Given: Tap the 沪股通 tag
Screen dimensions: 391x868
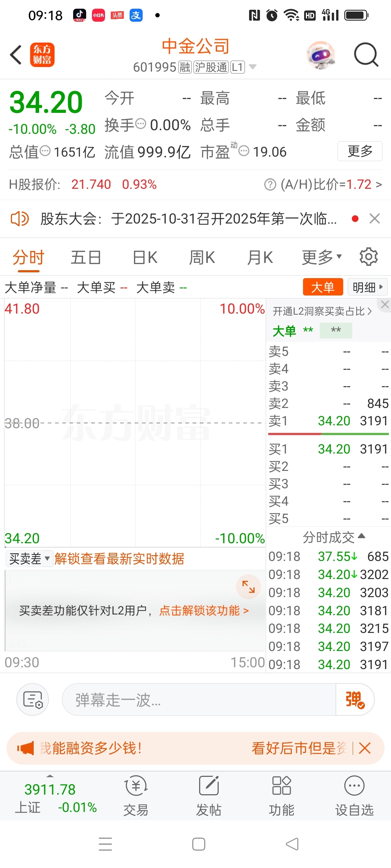Looking at the screenshot, I should tap(211, 67).
